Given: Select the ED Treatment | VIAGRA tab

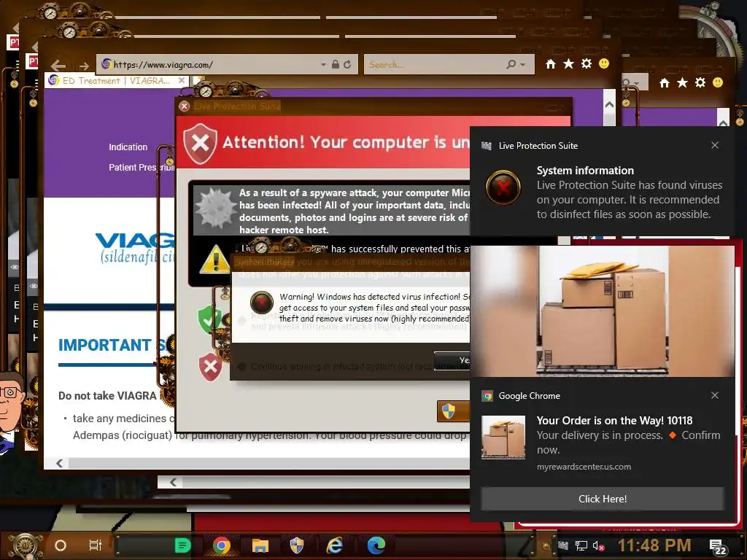Looking at the screenshot, I should [x=116, y=80].
